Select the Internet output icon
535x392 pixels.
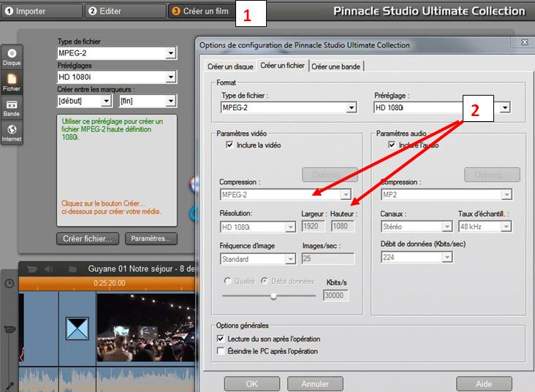point(12,133)
